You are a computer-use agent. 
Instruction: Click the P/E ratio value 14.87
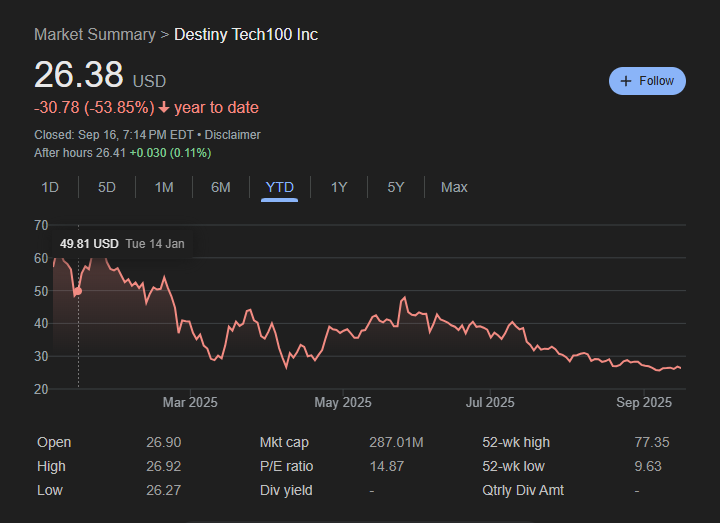pos(387,466)
